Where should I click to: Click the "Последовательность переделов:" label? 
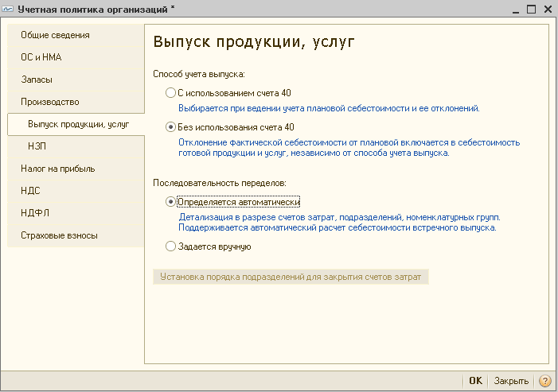click(x=220, y=183)
